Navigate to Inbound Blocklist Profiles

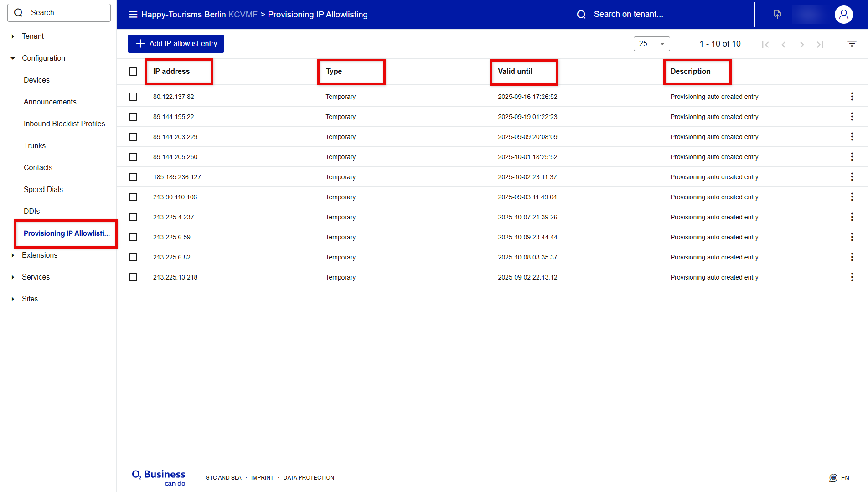(64, 124)
